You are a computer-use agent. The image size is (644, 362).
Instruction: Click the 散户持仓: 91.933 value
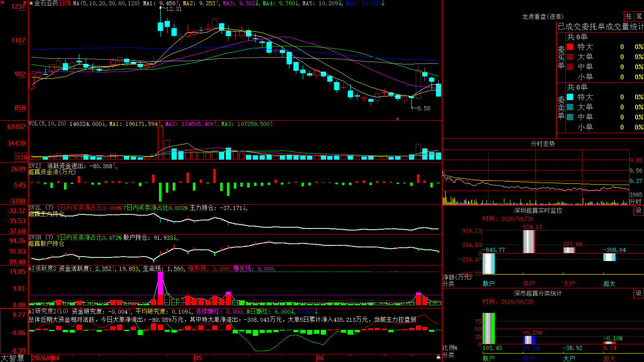151,238
